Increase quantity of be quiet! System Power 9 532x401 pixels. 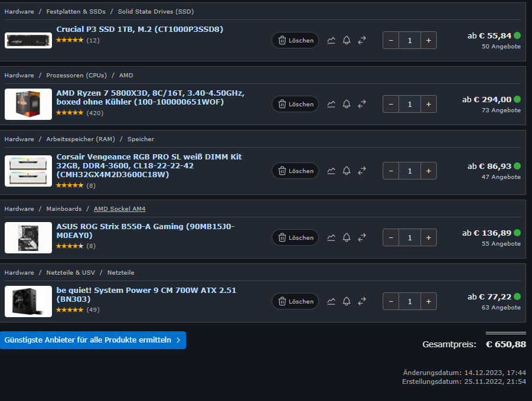pos(429,301)
